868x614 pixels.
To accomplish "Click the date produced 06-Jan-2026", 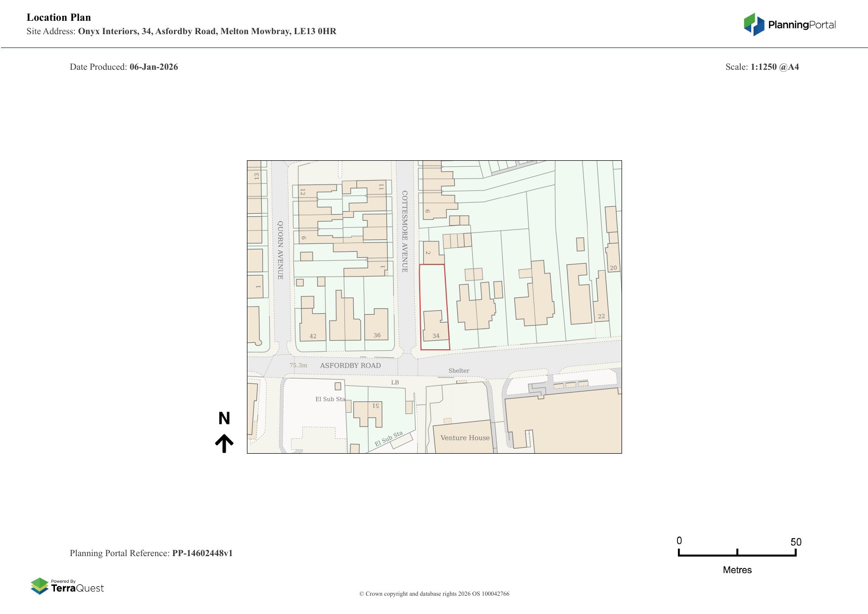I will click(153, 67).
